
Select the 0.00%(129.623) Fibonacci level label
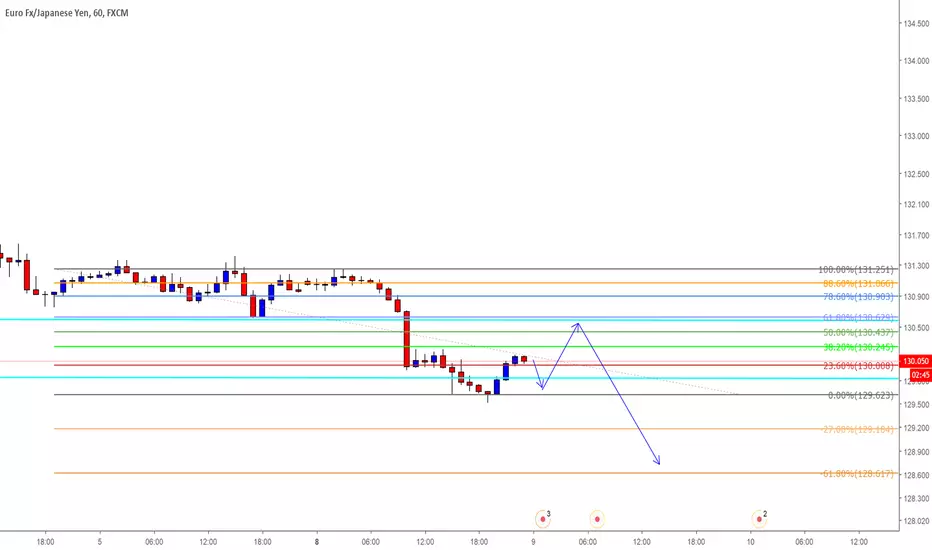click(860, 395)
